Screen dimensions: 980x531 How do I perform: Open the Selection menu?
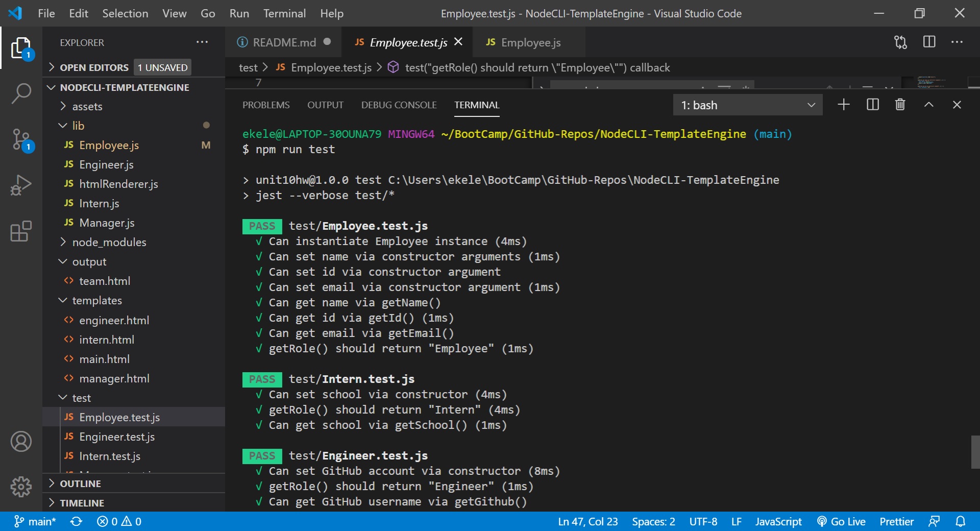click(125, 13)
